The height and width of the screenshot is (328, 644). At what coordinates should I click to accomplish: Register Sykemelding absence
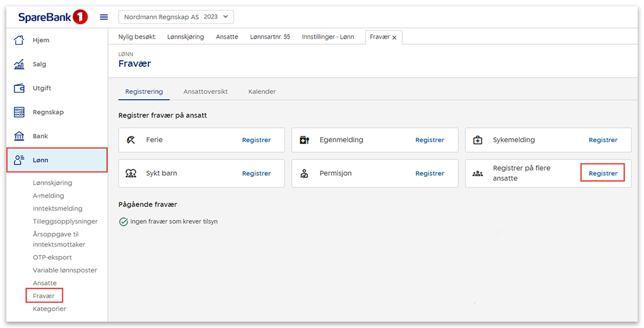tap(603, 140)
